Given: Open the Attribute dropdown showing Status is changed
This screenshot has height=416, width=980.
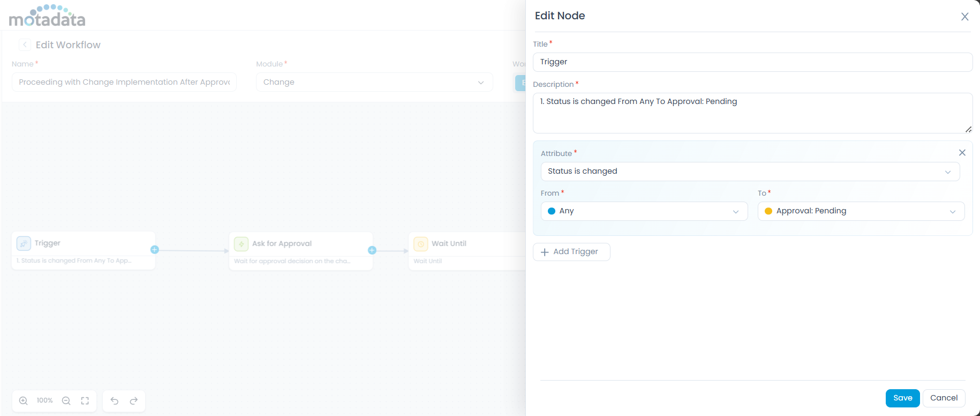Looking at the screenshot, I should (750, 172).
